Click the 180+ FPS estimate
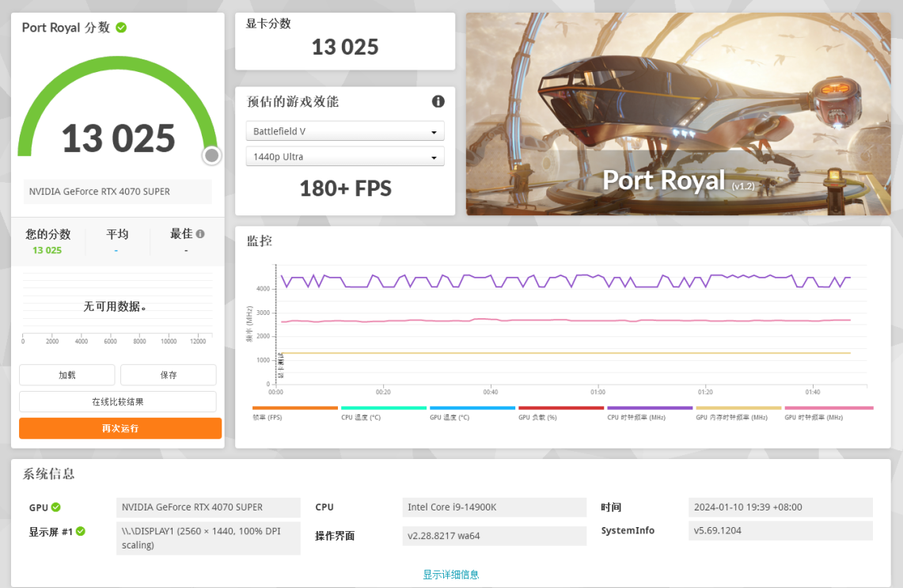 click(345, 189)
